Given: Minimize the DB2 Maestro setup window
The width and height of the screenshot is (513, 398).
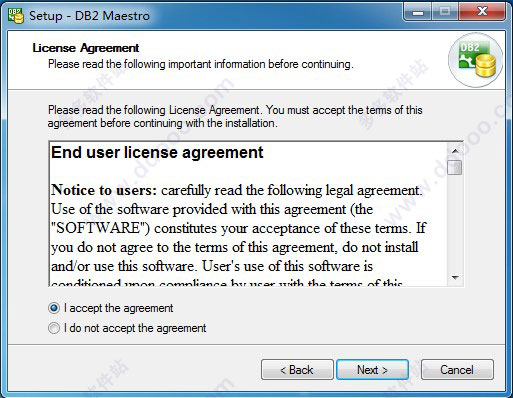Looking at the screenshot, I should [x=418, y=12].
